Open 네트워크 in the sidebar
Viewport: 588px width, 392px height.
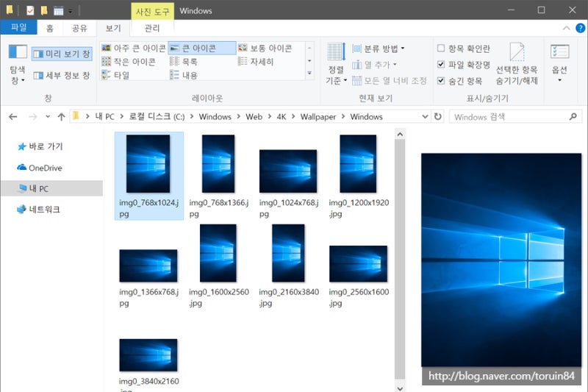(x=39, y=209)
